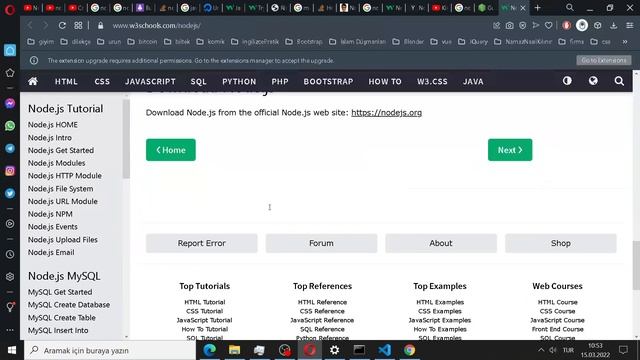Click the page vertical scrollbar thumb
This screenshot has width=640, height=360.
(x=636, y=265)
